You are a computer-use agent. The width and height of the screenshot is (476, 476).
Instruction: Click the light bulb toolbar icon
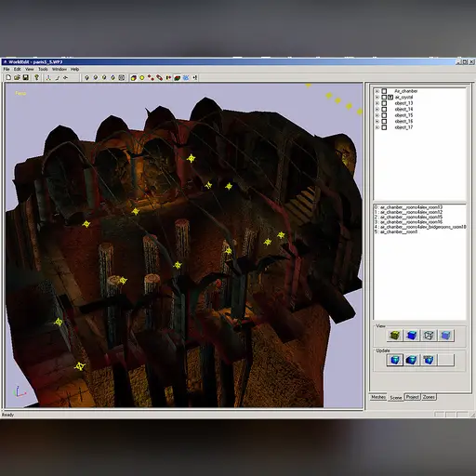tap(37, 77)
